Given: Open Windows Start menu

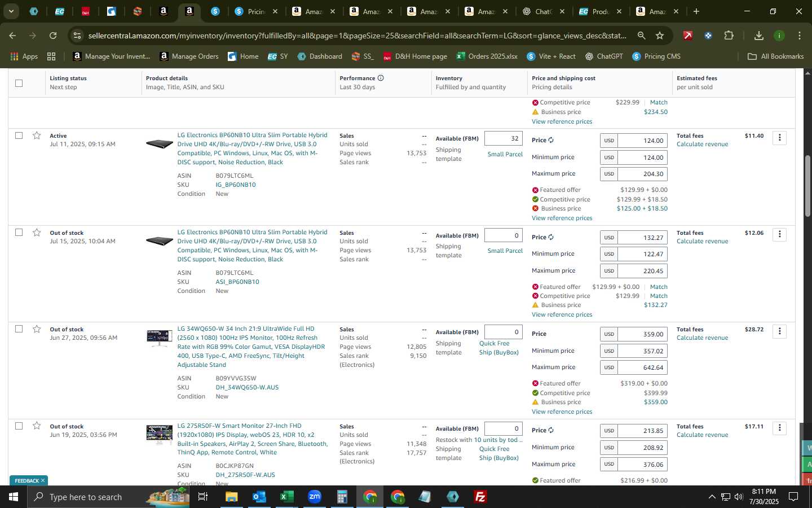Looking at the screenshot, I should (x=13, y=497).
